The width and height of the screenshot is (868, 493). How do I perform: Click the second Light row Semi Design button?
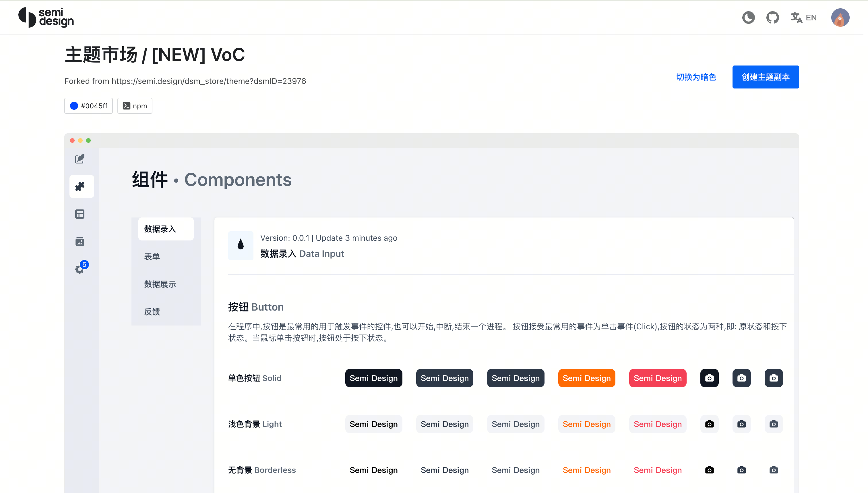coord(445,424)
